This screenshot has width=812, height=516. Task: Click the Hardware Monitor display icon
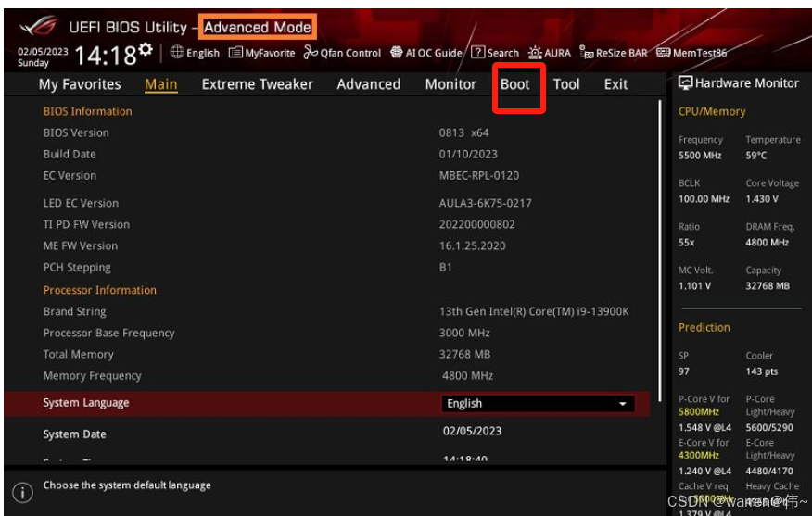(685, 83)
